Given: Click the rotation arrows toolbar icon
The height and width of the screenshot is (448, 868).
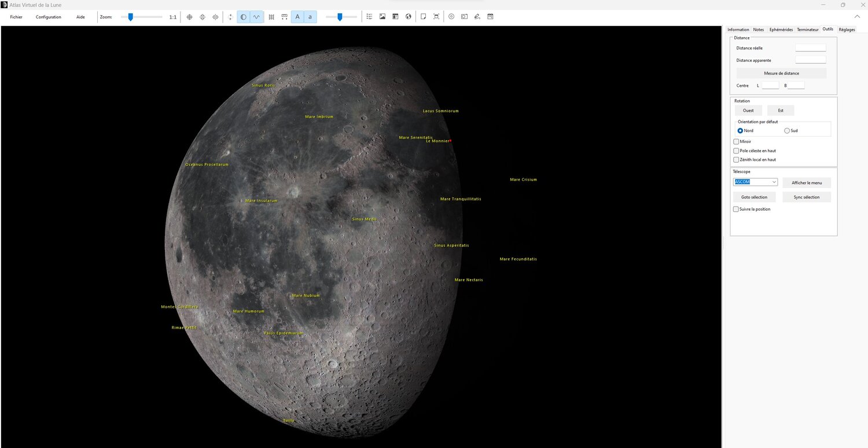Looking at the screenshot, I should [230, 17].
